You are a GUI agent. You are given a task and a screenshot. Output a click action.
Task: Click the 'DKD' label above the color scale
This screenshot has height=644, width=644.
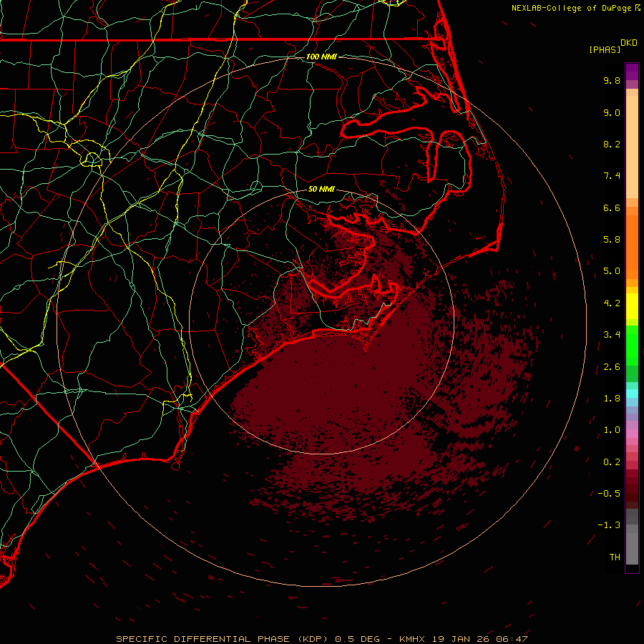pyautogui.click(x=629, y=43)
